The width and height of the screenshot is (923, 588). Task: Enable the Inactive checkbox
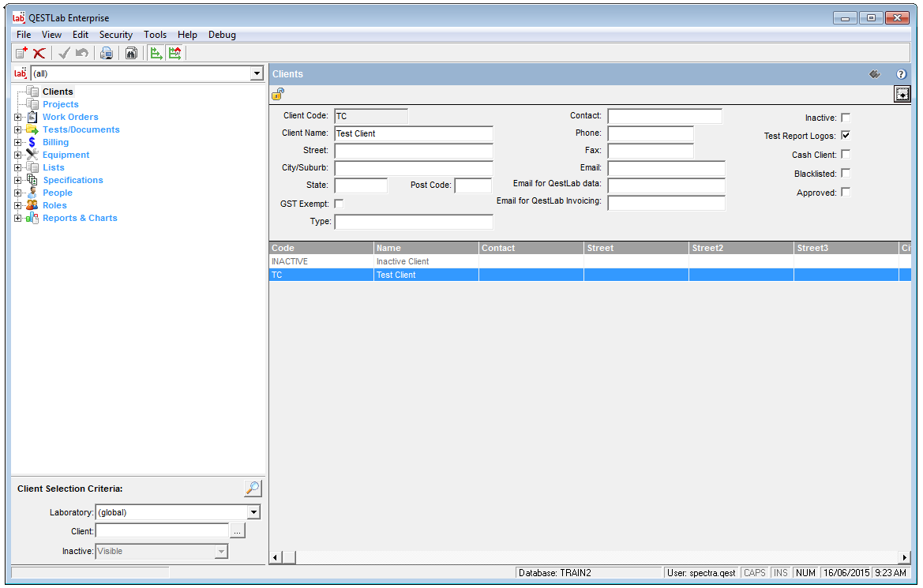coord(846,118)
